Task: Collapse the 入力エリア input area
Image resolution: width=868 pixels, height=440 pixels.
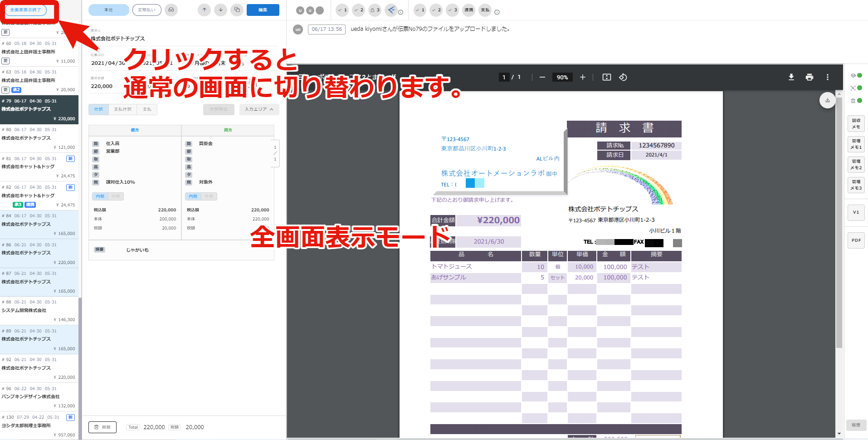Action: (259, 109)
